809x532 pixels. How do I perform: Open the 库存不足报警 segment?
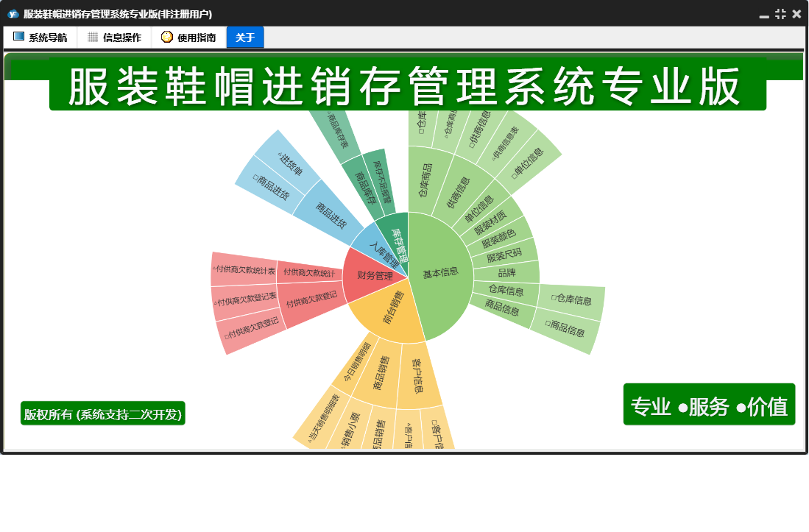coord(383,182)
